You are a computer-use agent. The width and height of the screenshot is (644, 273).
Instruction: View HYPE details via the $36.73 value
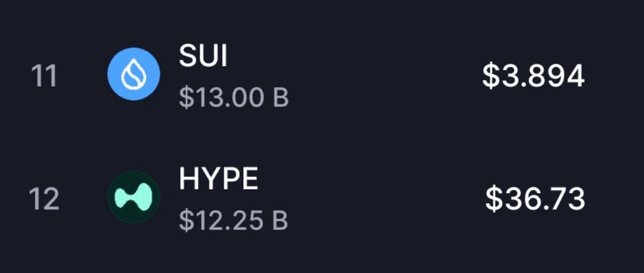tap(535, 199)
